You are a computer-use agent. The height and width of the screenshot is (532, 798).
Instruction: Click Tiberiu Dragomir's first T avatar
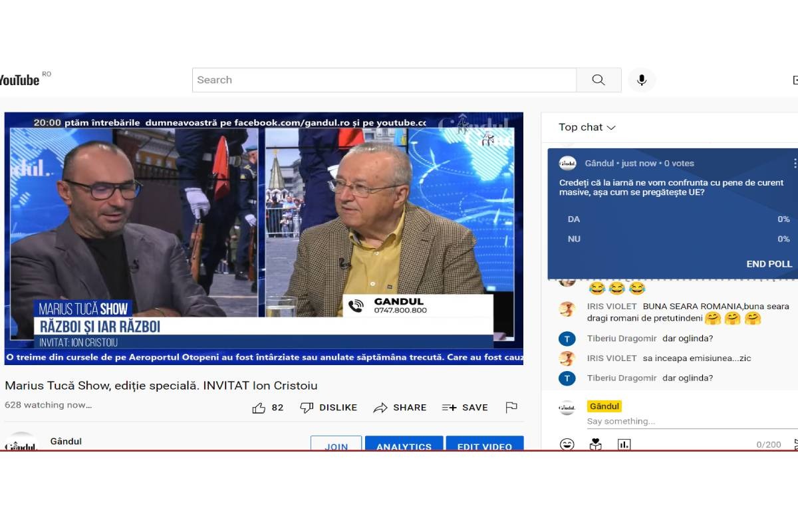[567, 338]
